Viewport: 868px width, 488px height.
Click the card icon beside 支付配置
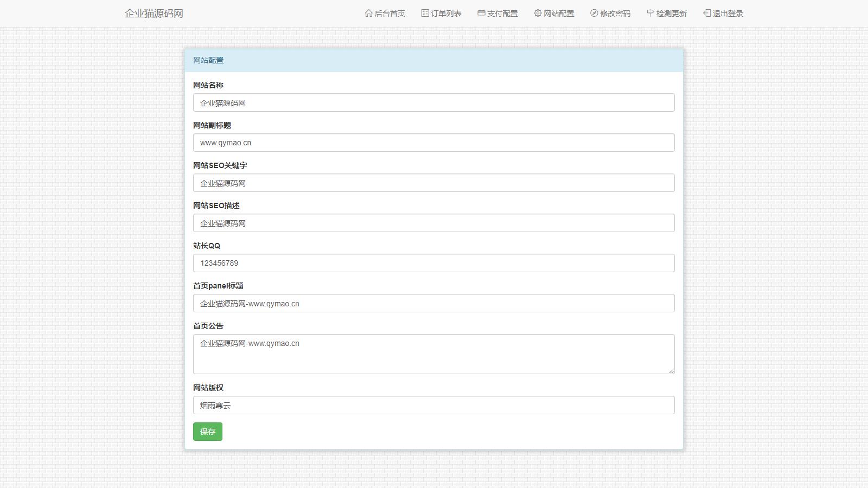point(481,13)
